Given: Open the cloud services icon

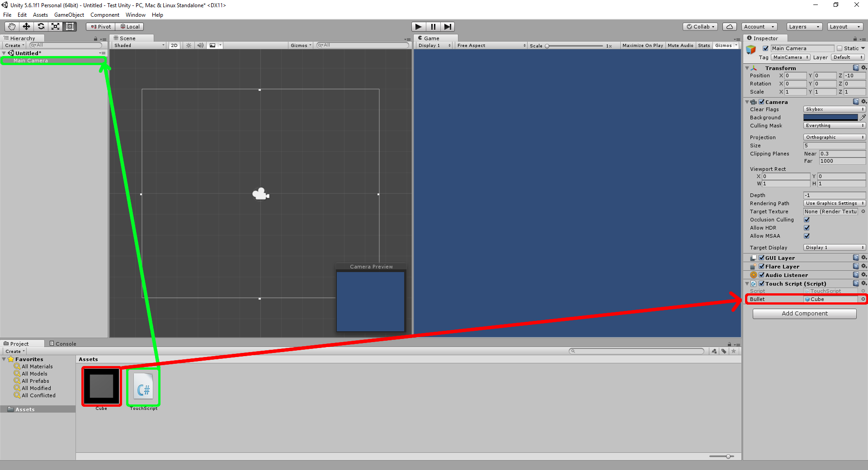Looking at the screenshot, I should [x=729, y=27].
